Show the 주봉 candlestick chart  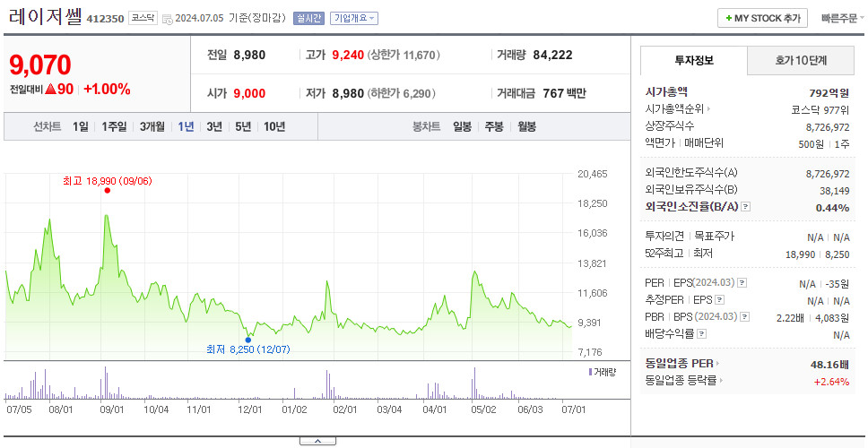coord(494,126)
